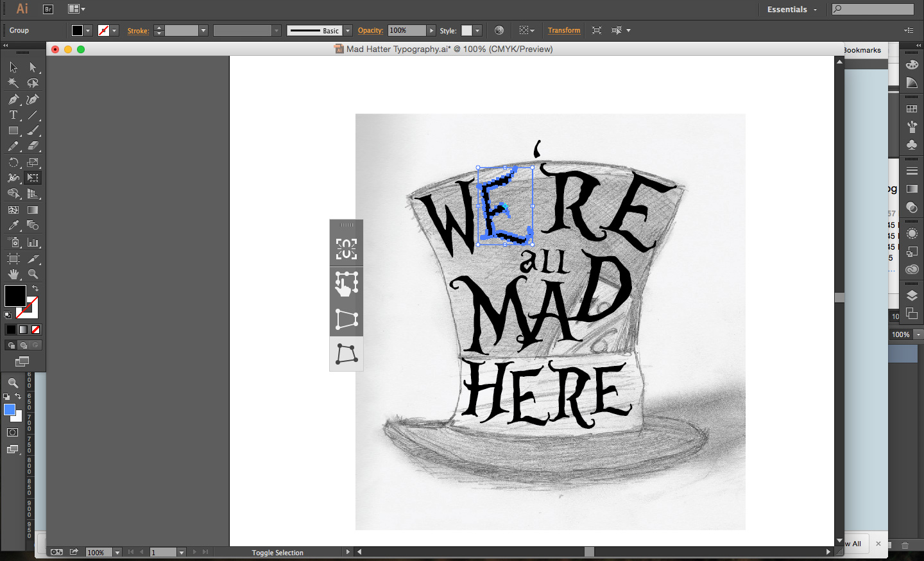This screenshot has height=561, width=924.
Task: Select the Shape Builder tool
Action: 13,194
